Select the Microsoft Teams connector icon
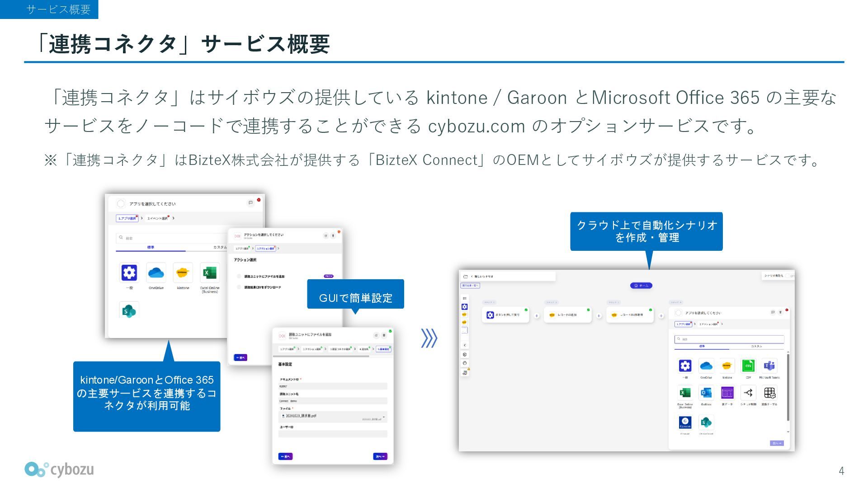Viewport: 868px width, 488px height. pos(769,366)
